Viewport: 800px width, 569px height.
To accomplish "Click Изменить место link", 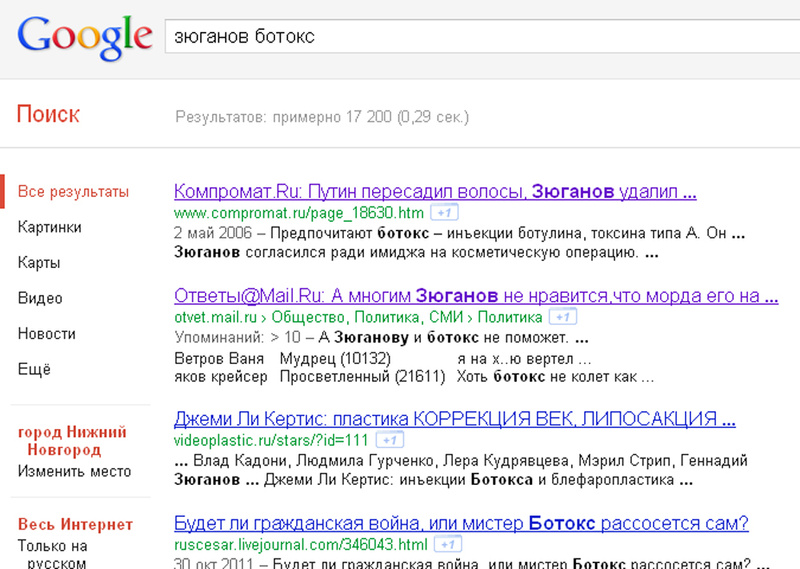I will (74, 471).
